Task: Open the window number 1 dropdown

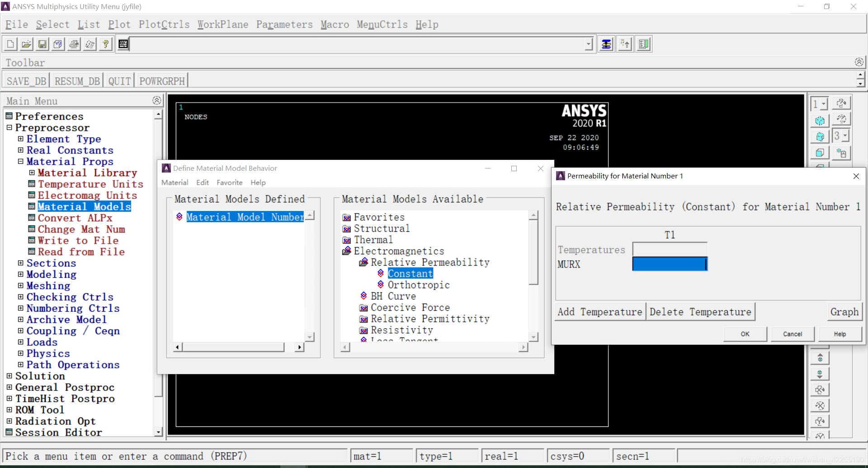Action: pyautogui.click(x=823, y=104)
